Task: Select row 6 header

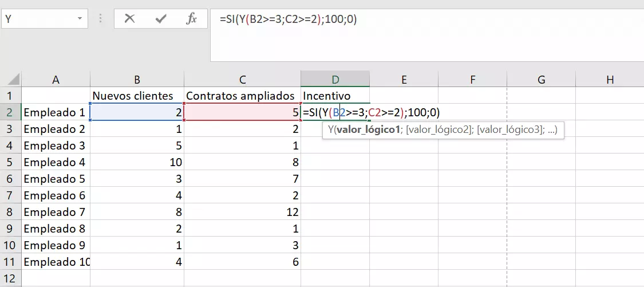Action: click(x=11, y=179)
